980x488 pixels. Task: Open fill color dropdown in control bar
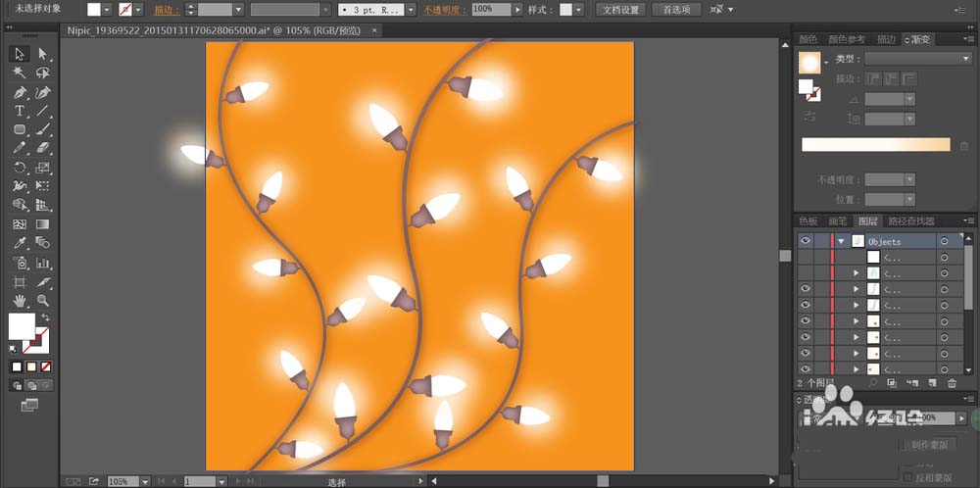click(106, 10)
